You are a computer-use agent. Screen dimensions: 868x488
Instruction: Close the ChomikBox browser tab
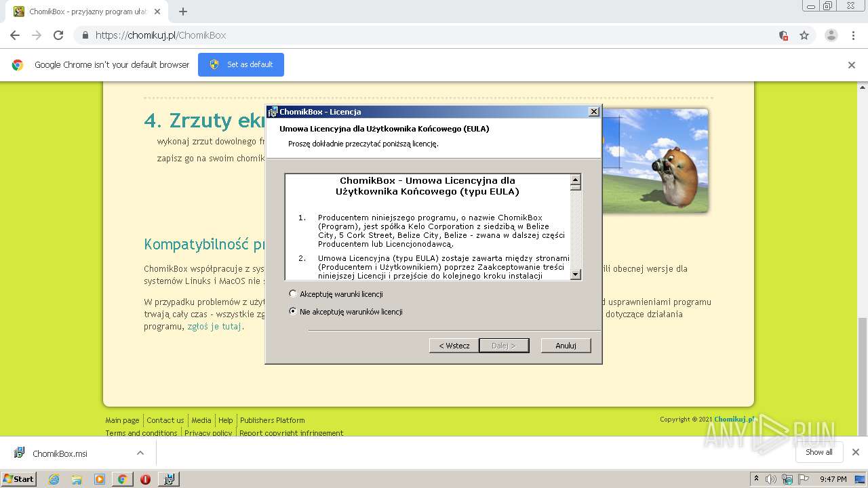pos(158,12)
